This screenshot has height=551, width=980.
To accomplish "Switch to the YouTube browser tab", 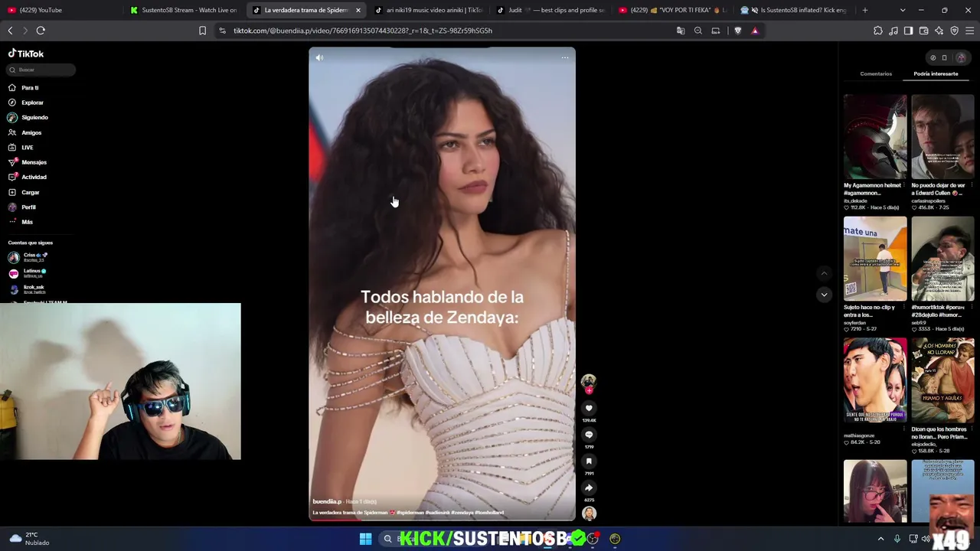I will (x=60, y=10).
